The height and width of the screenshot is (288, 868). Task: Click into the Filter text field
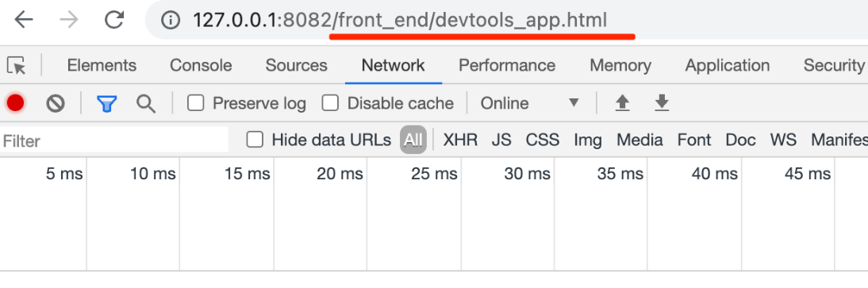pyautogui.click(x=114, y=140)
